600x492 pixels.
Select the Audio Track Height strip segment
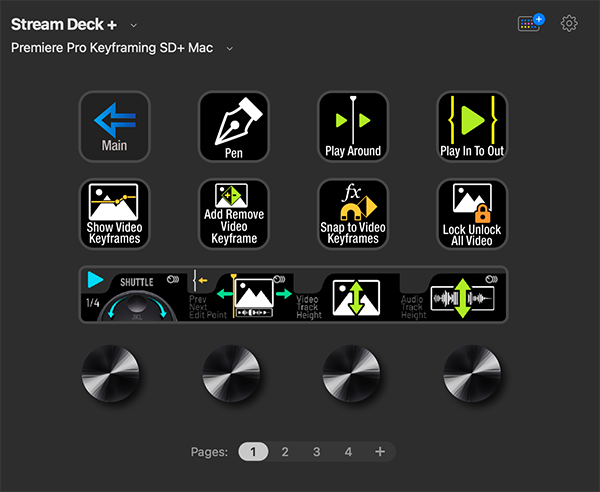point(453,295)
